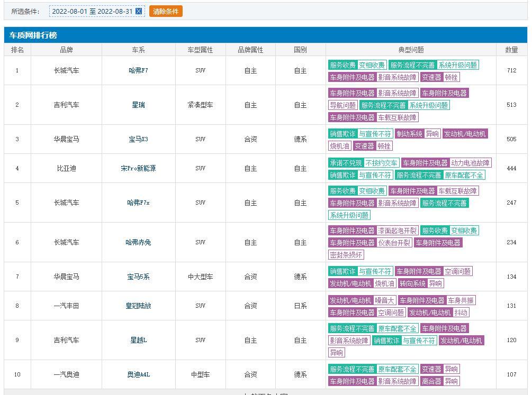Click the 车系 column header

point(139,50)
